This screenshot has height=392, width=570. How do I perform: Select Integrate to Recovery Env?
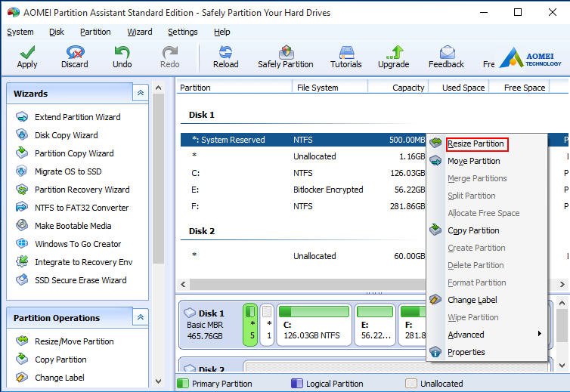pyautogui.click(x=84, y=262)
